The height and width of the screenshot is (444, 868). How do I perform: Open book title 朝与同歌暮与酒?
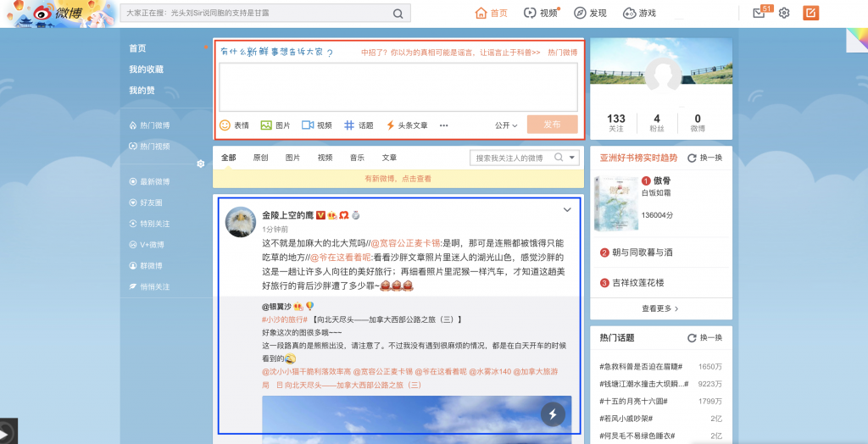[643, 253]
